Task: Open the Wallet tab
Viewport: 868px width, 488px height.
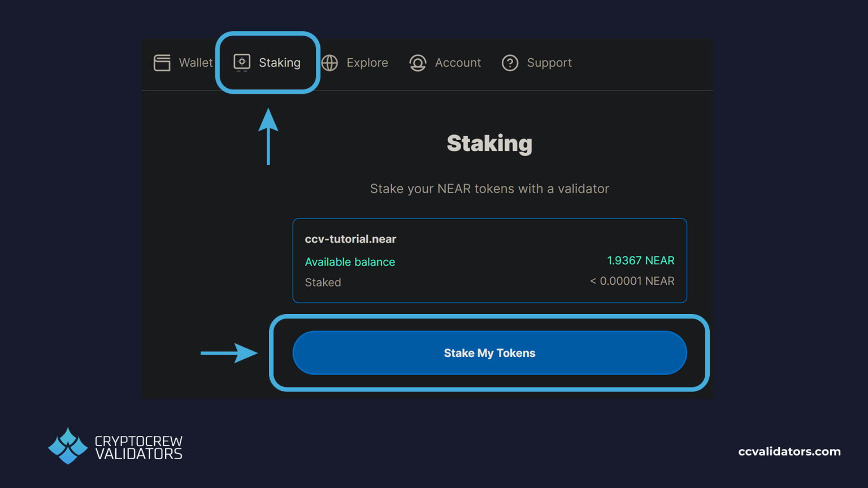Action: (x=195, y=63)
